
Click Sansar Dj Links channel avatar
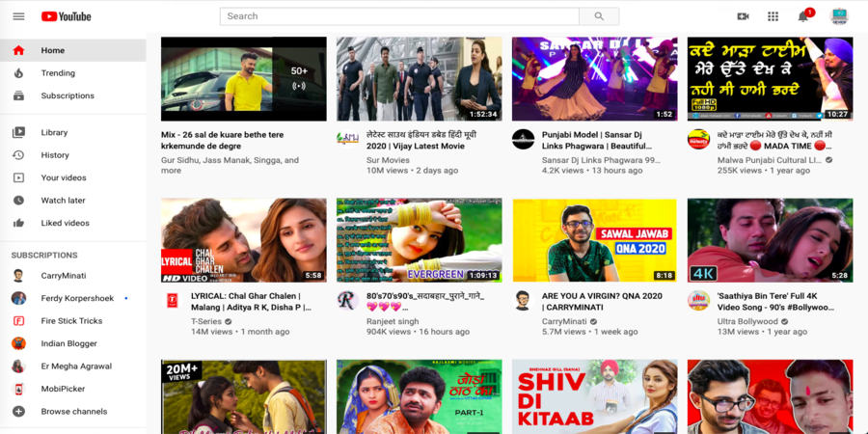point(523,139)
